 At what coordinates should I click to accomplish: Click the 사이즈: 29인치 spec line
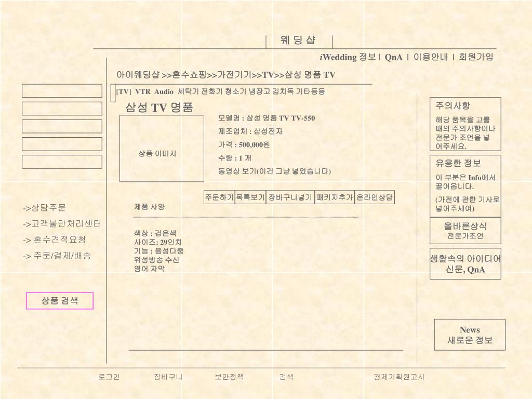pyautogui.click(x=158, y=242)
